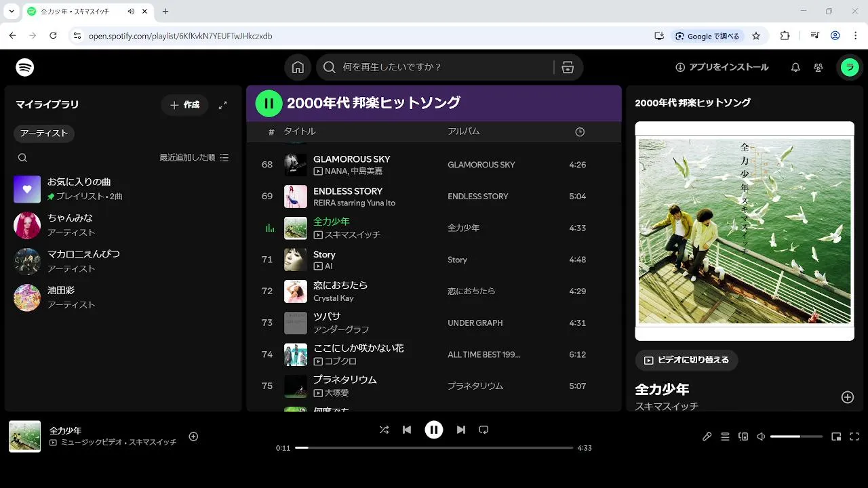Seek in the playback progress bar
Image resolution: width=868 pixels, height=488 pixels.
click(434, 448)
